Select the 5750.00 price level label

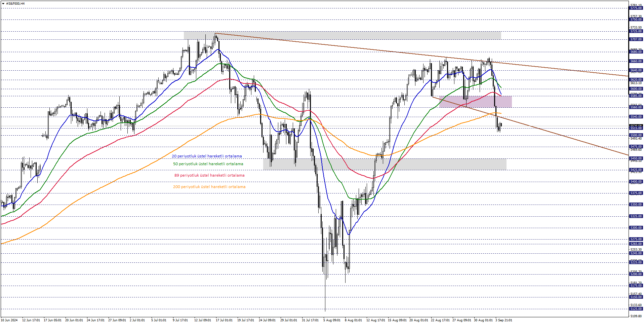(x=636, y=20)
